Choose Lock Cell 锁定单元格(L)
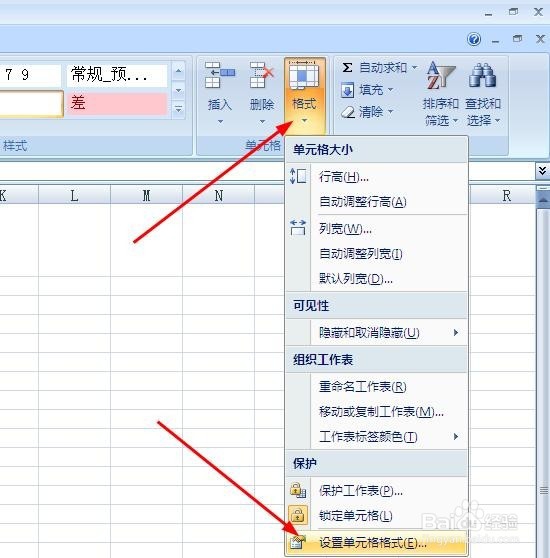 pyautogui.click(x=377, y=515)
